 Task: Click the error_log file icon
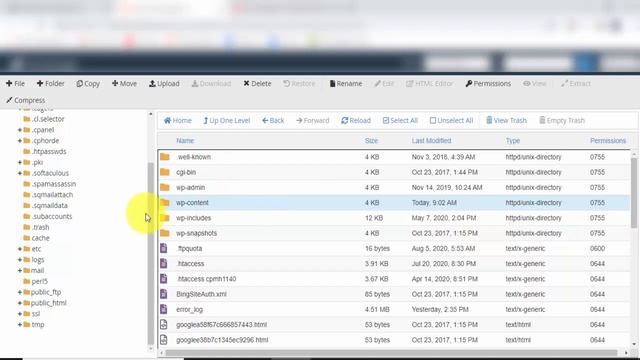tap(164, 309)
